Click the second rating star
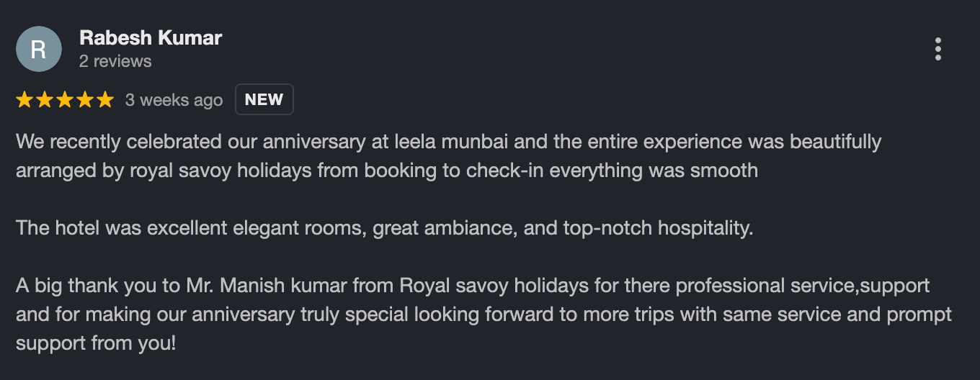Image resolution: width=980 pixels, height=380 pixels. (45, 99)
